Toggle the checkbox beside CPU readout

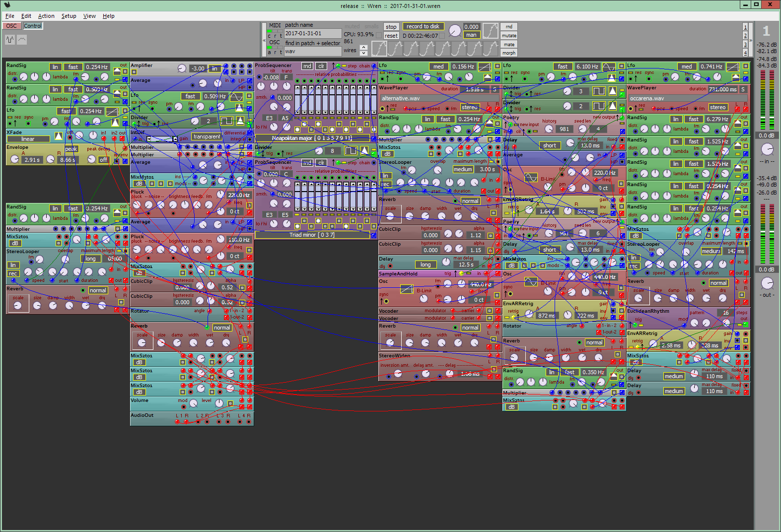pyautogui.click(x=379, y=35)
